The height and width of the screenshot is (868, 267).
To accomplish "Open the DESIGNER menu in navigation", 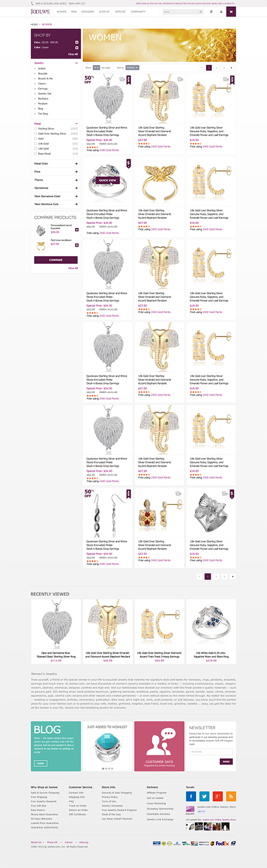I will click(x=87, y=11).
